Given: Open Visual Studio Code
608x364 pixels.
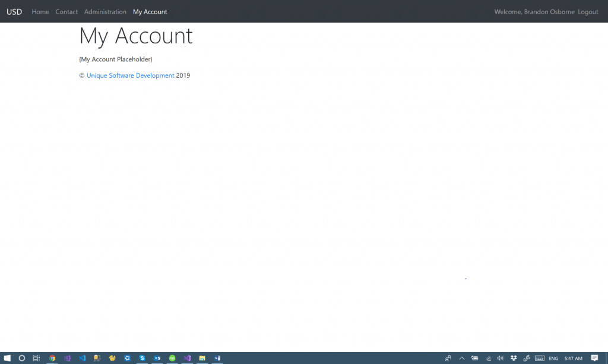Looking at the screenshot, I should (x=82, y=358).
